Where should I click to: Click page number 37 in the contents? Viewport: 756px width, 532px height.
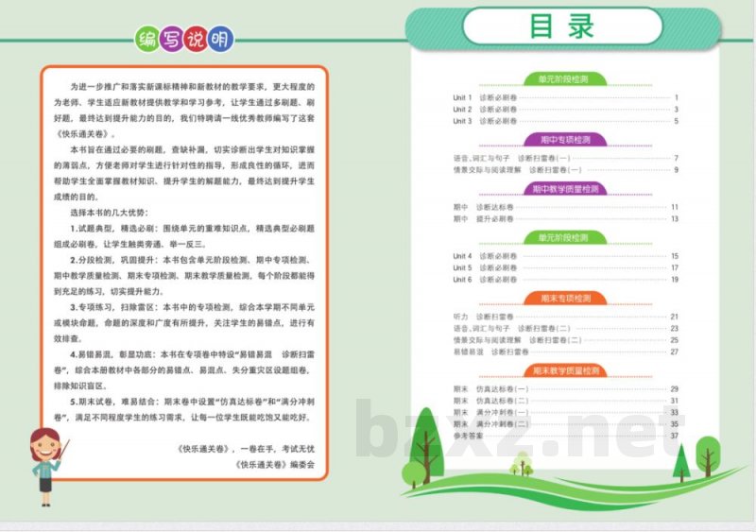coord(674,436)
